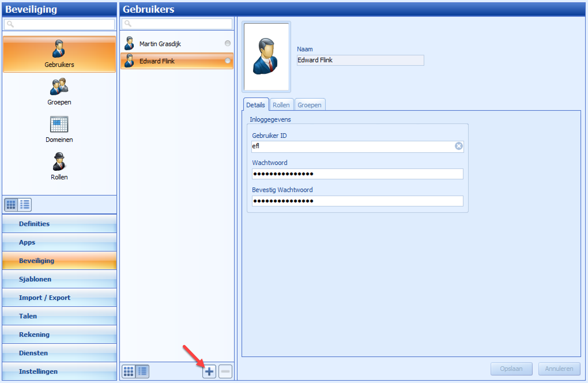Open the Diensten menu section
Image resolution: width=588 pixels, height=383 pixels.
[59, 353]
